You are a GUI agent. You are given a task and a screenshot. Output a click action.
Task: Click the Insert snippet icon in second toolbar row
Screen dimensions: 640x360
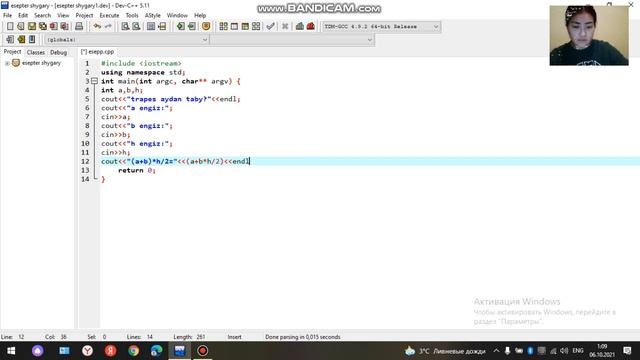pyautogui.click(x=10, y=40)
